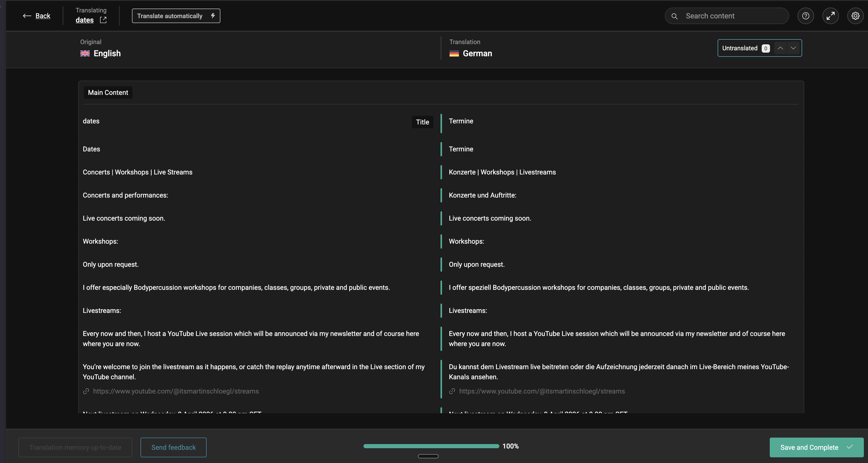Edit the 'Konzerte und Auftritte:' translation field
868x463 pixels.
[x=482, y=195]
